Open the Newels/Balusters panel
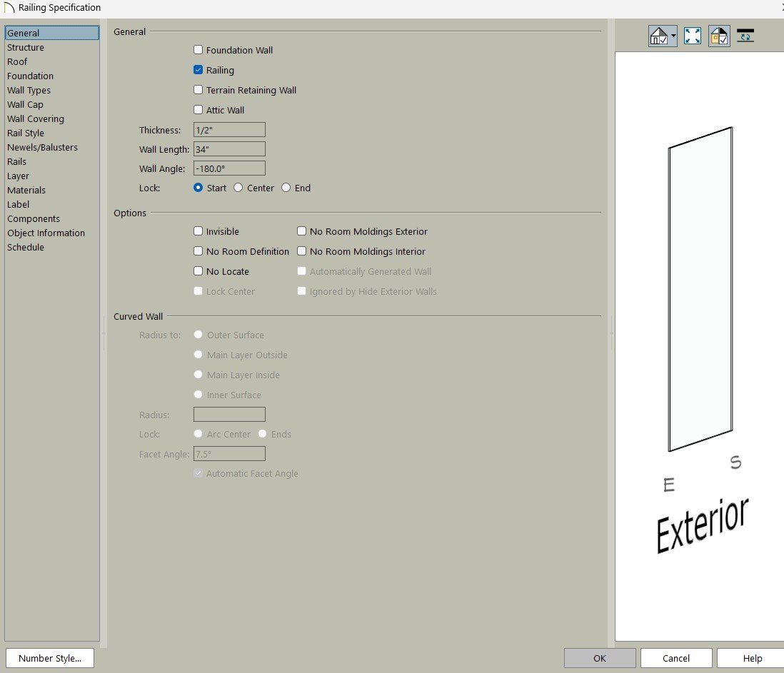The image size is (784, 673). tap(52, 148)
